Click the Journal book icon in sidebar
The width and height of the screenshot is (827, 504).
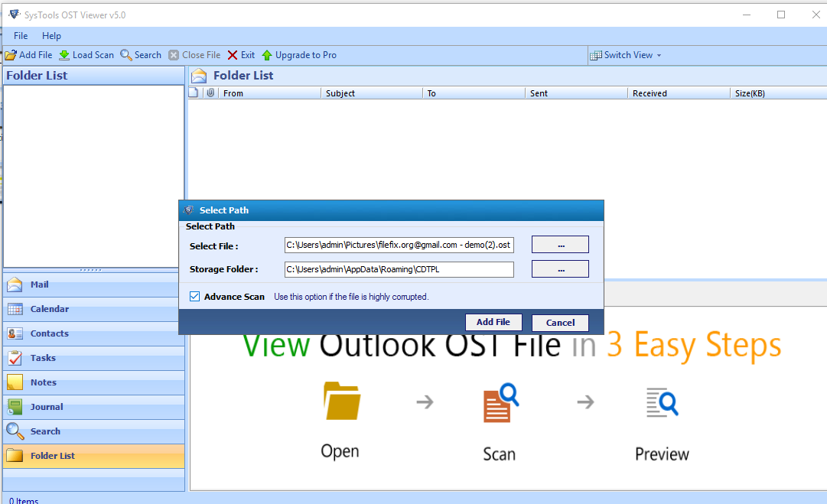(15, 407)
